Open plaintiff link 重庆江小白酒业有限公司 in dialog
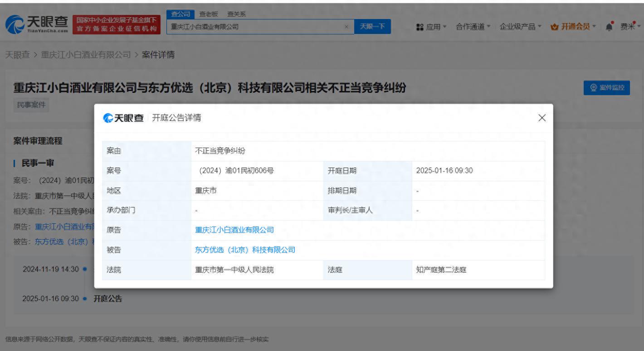Image resolution: width=644 pixels, height=351 pixels. point(234,230)
